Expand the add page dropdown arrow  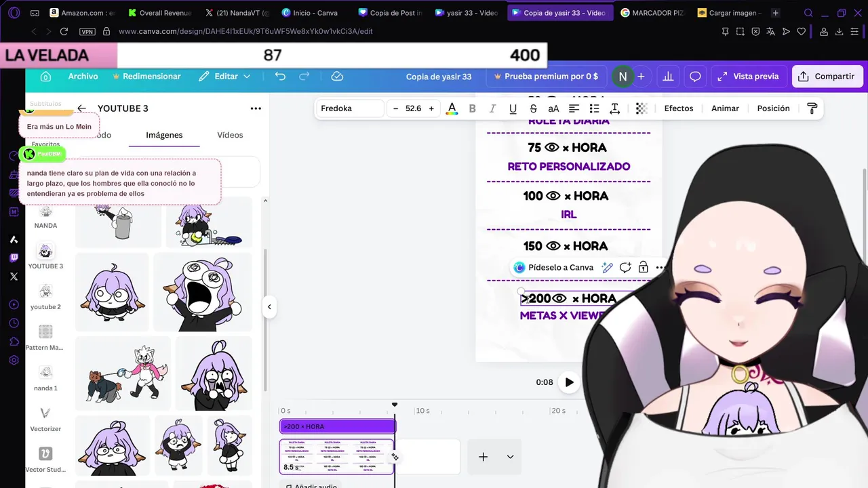pos(510,457)
